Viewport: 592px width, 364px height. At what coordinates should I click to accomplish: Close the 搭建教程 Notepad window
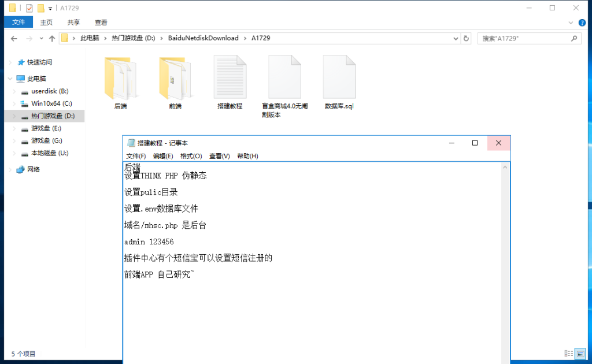498,143
